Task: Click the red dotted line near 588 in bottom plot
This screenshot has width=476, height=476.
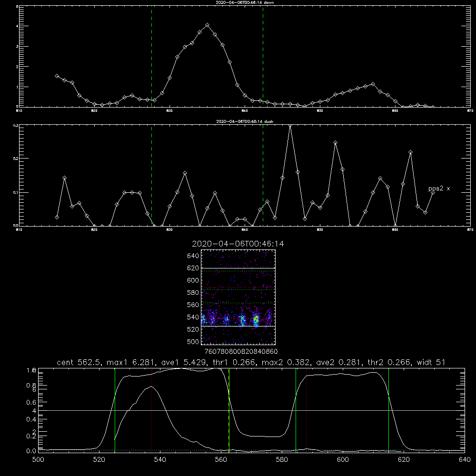Action: tap(306, 410)
